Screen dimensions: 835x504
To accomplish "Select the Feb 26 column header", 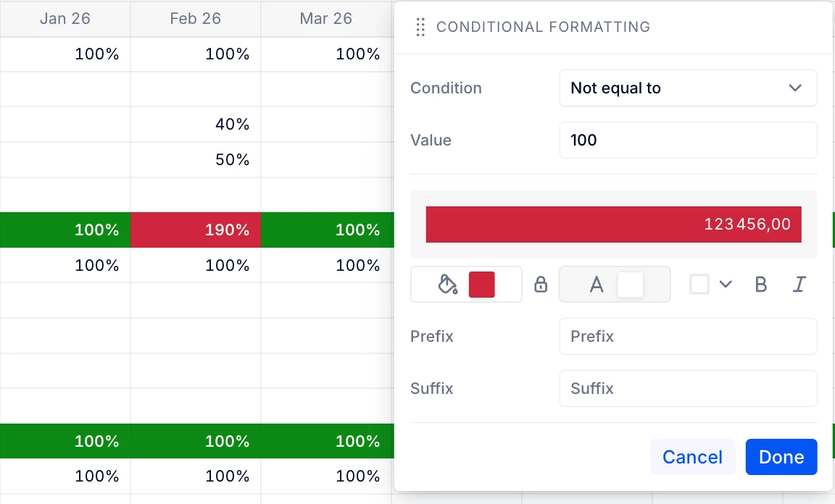I will coord(196,19).
